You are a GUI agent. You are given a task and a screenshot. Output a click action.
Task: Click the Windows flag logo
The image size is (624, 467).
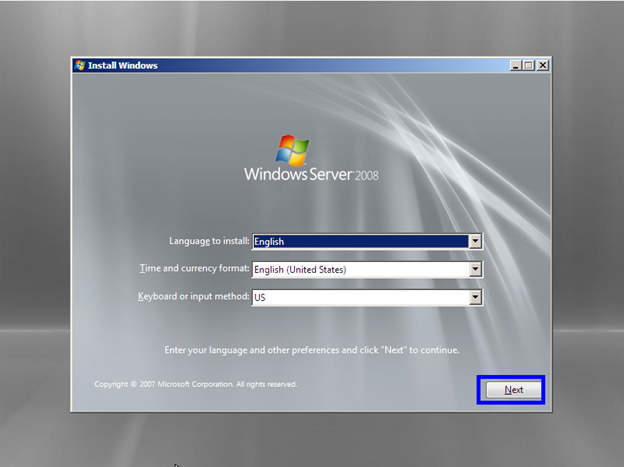pyautogui.click(x=292, y=150)
